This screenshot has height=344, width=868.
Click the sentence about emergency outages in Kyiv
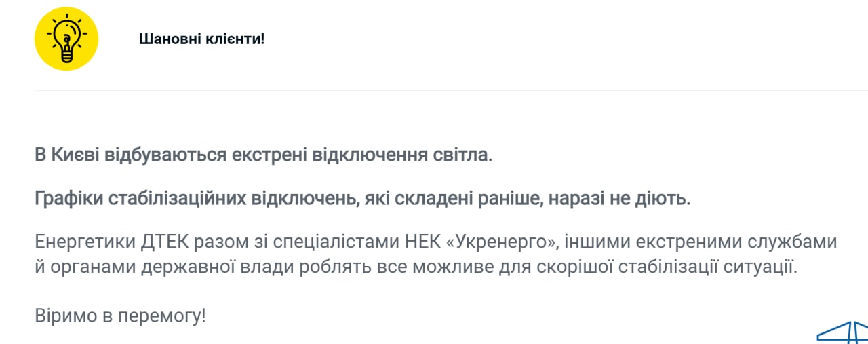(263, 155)
